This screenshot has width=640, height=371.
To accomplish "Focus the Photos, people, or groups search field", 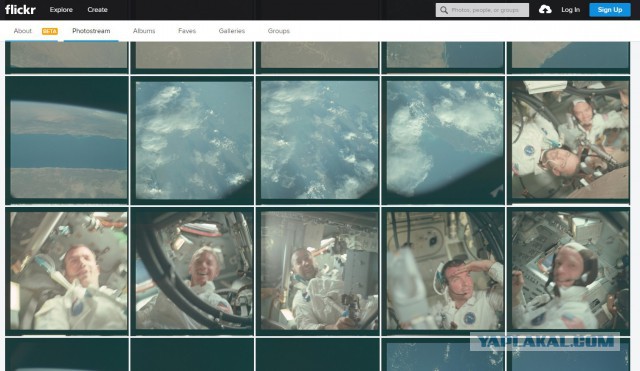I will (x=482, y=10).
